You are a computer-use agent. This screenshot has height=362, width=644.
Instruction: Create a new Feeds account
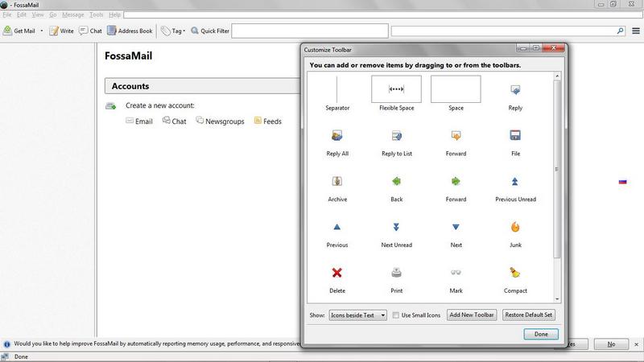(268, 121)
